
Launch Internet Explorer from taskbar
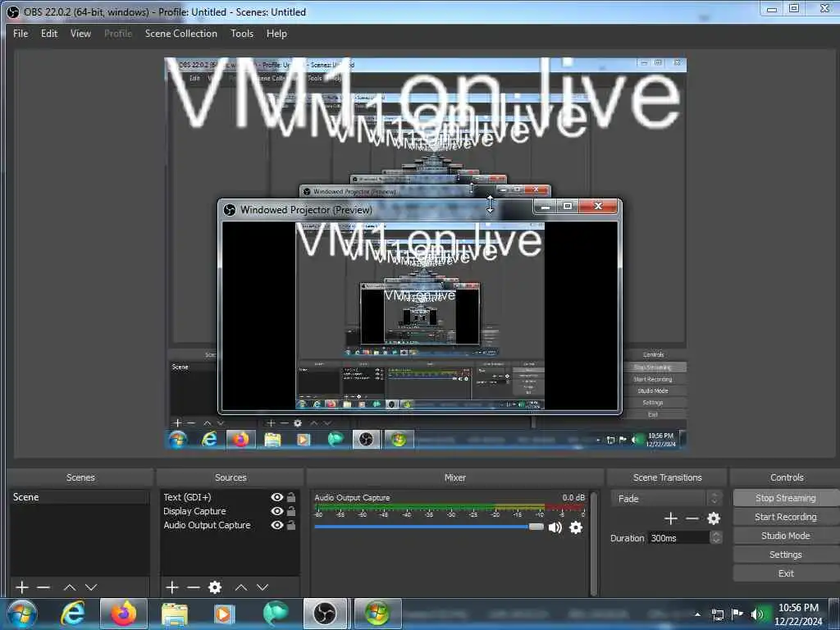(x=73, y=614)
